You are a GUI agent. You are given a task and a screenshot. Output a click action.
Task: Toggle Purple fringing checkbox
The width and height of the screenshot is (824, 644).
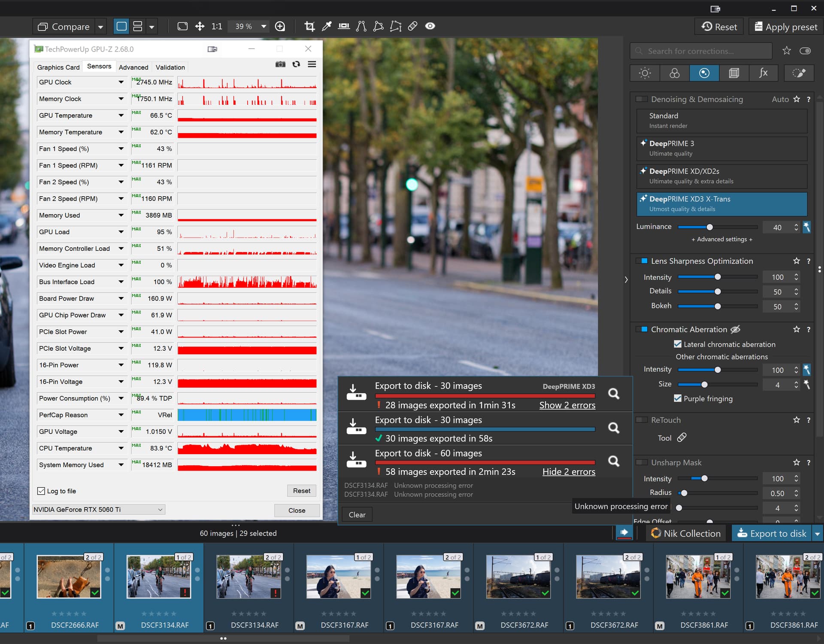[x=678, y=398]
